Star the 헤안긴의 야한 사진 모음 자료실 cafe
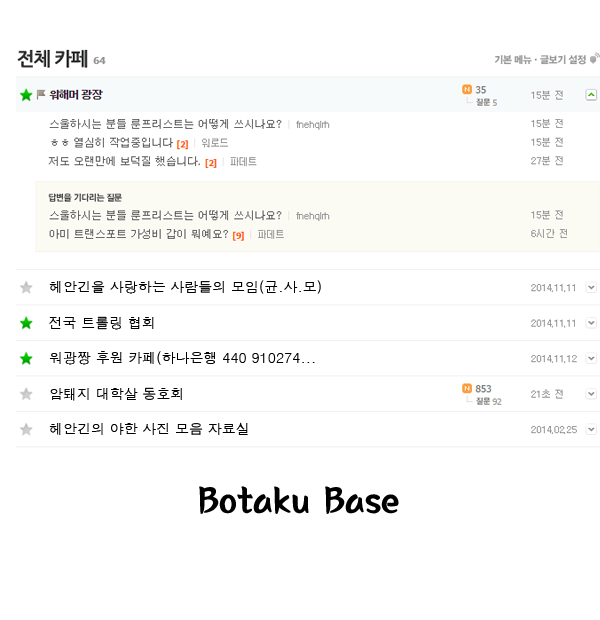600x620 pixels. (26, 429)
